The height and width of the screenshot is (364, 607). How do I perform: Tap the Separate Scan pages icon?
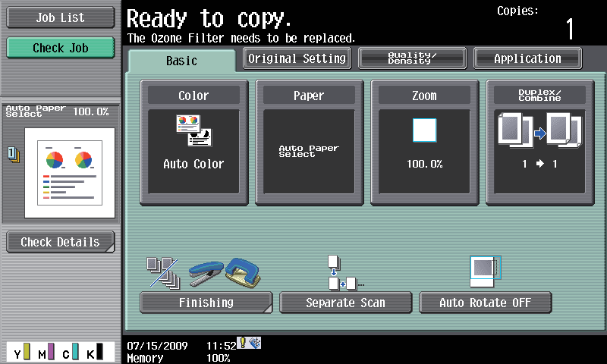click(346, 272)
